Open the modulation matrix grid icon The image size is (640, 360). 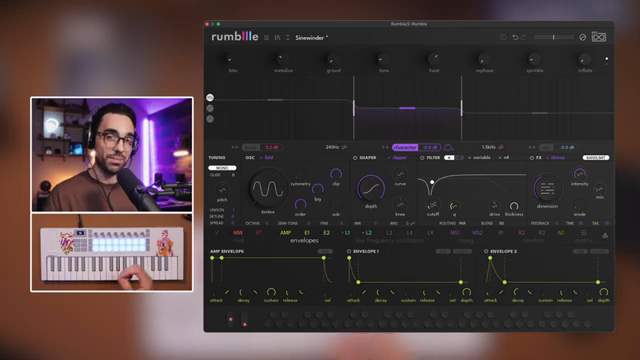coord(584,233)
